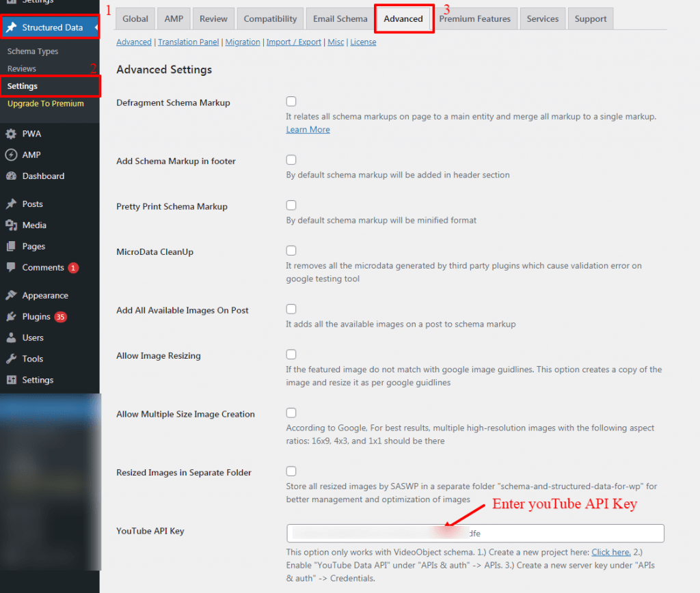Click the Media library icon
Image resolution: width=700 pixels, height=593 pixels.
point(11,225)
